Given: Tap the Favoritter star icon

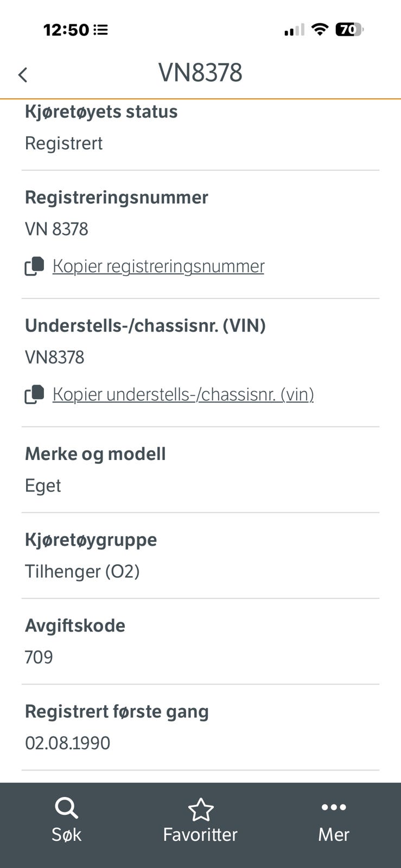Looking at the screenshot, I should (200, 809).
